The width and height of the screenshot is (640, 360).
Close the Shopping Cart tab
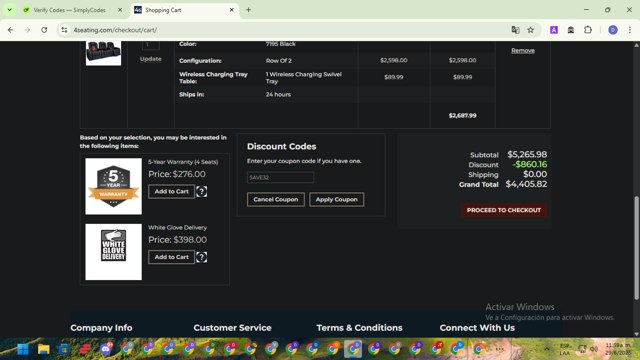tap(231, 10)
